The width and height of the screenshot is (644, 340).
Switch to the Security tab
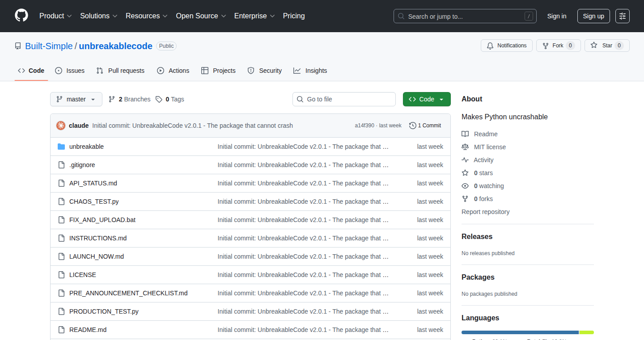265,71
